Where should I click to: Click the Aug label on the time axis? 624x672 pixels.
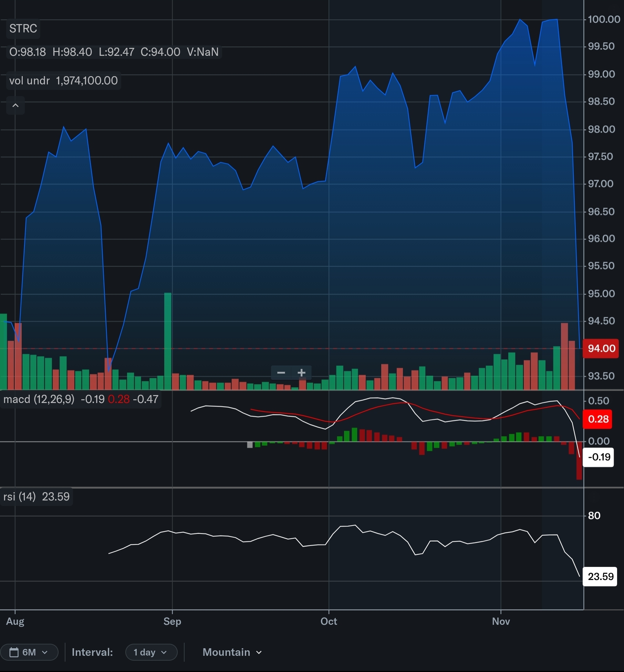(15, 621)
